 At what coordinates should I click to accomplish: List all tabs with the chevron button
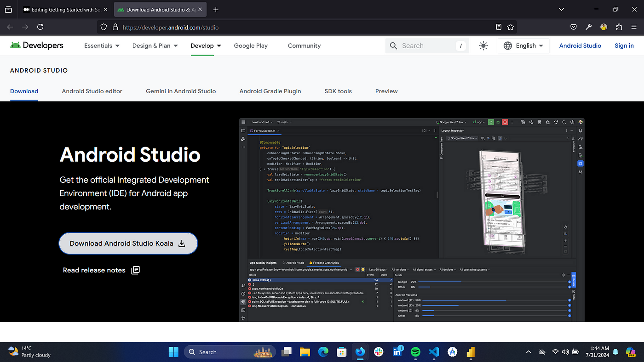[x=561, y=9]
